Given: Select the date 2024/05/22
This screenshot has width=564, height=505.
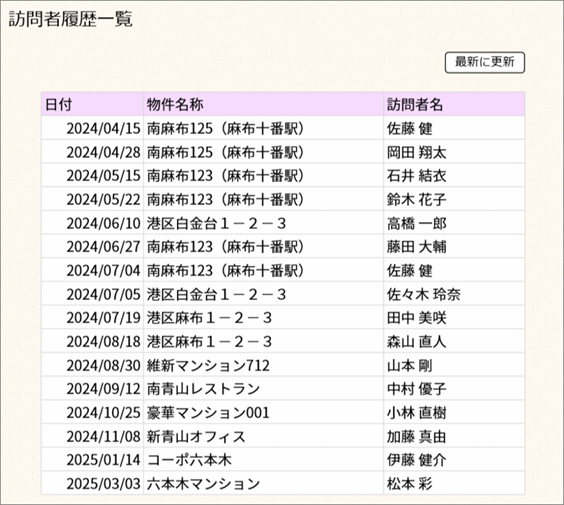Looking at the screenshot, I should 103,199.
